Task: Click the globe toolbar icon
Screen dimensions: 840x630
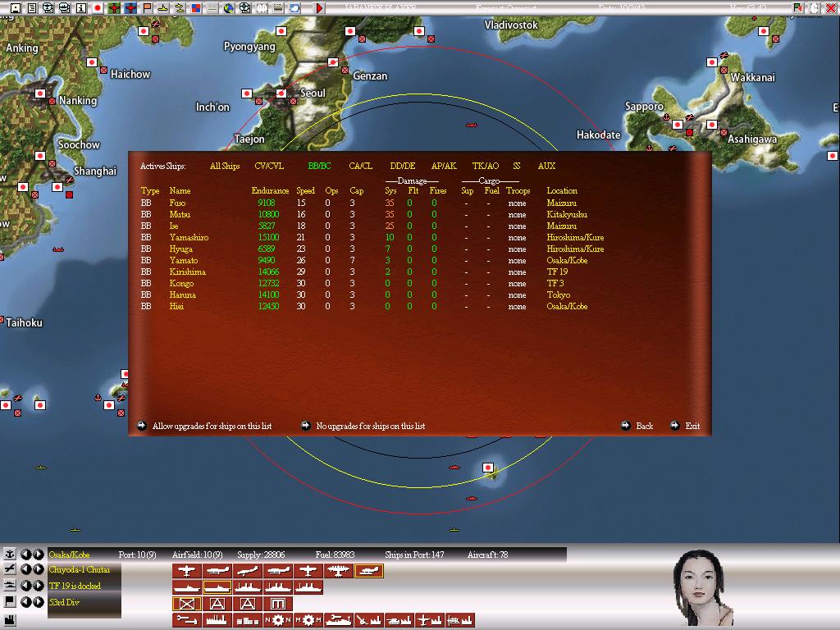Action: (229, 8)
